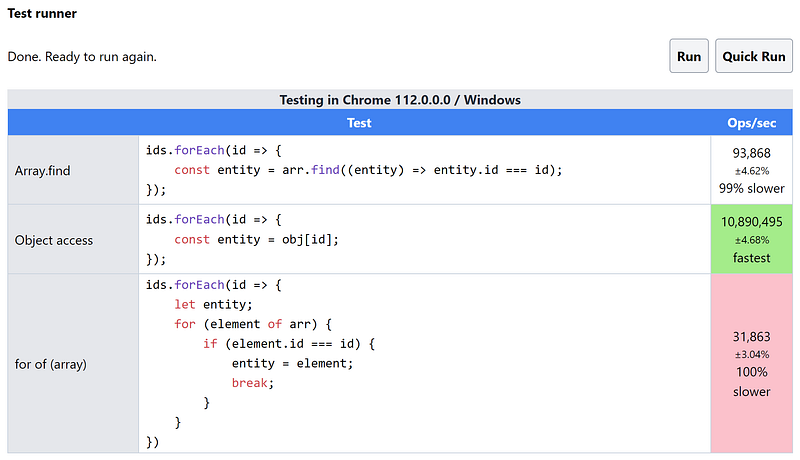
Task: Click the "for of (array)" test name cell
Action: pyautogui.click(x=73, y=364)
